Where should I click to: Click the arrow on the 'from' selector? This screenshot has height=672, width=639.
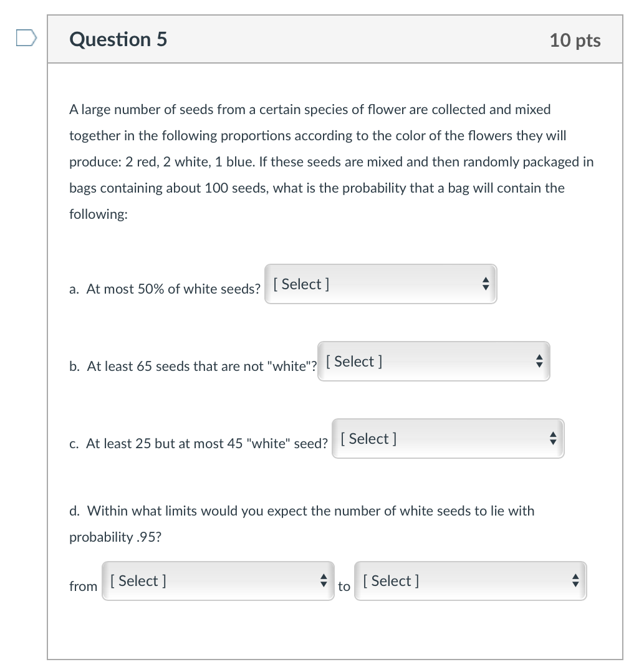point(324,580)
